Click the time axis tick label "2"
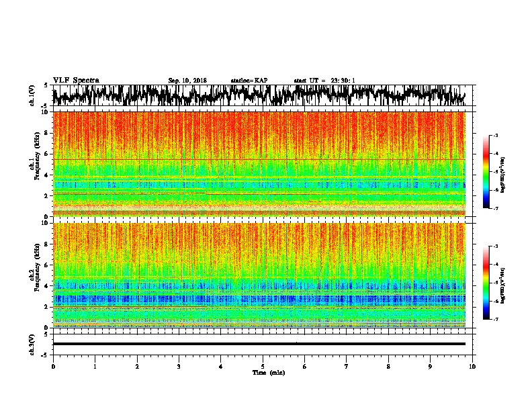 (x=137, y=367)
